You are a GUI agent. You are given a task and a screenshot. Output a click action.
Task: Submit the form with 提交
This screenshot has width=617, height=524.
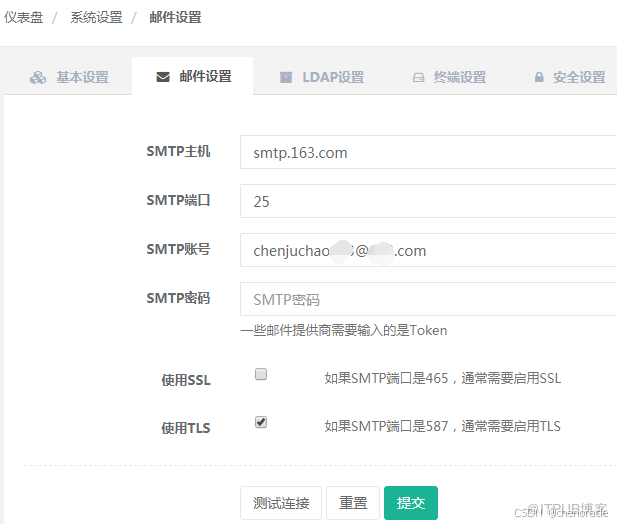[411, 503]
